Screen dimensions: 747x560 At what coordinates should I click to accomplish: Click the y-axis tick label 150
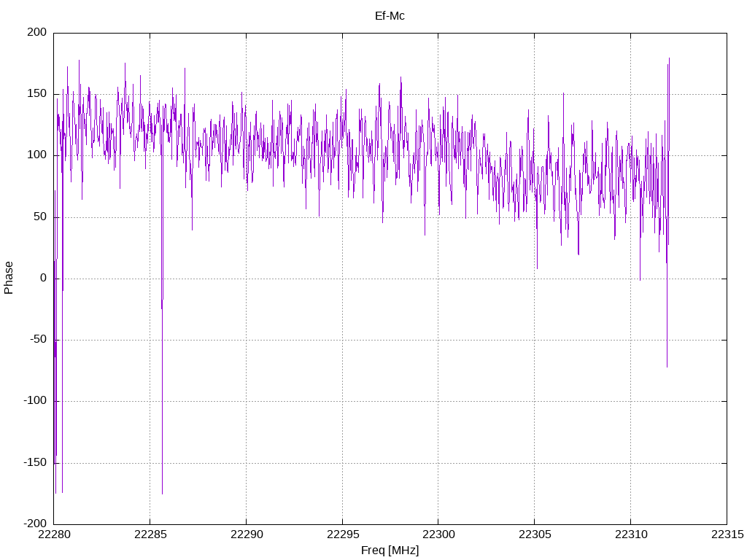click(37, 94)
